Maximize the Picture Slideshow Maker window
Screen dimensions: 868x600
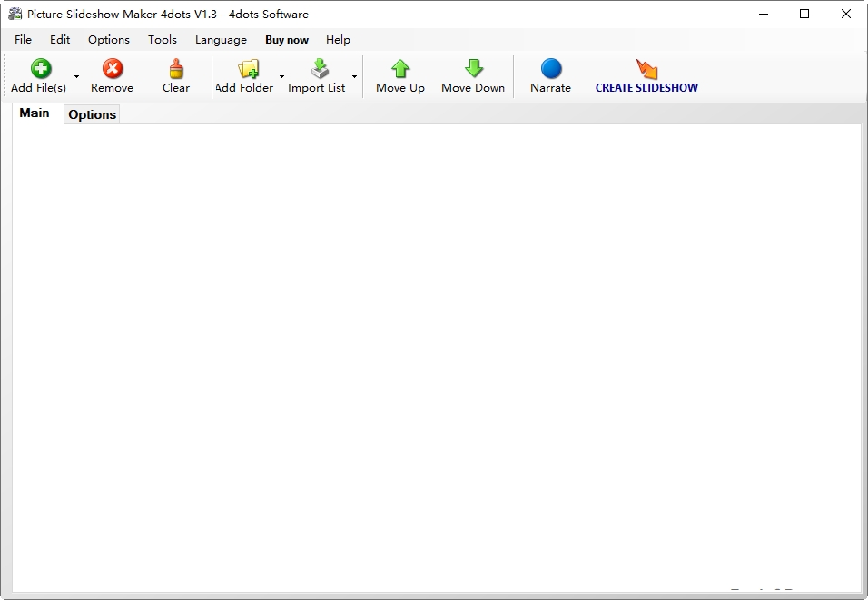pos(804,14)
